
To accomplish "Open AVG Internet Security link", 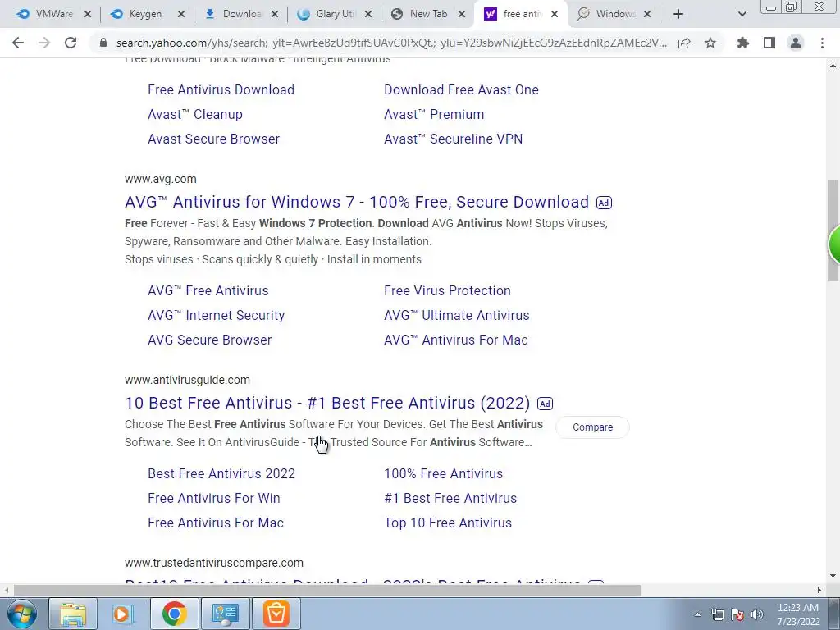I will pyautogui.click(x=216, y=315).
